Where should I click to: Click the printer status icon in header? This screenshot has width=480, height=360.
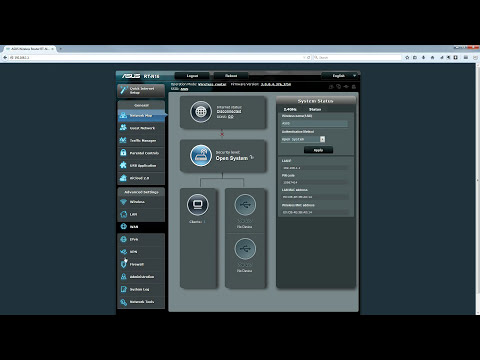coord(354,87)
